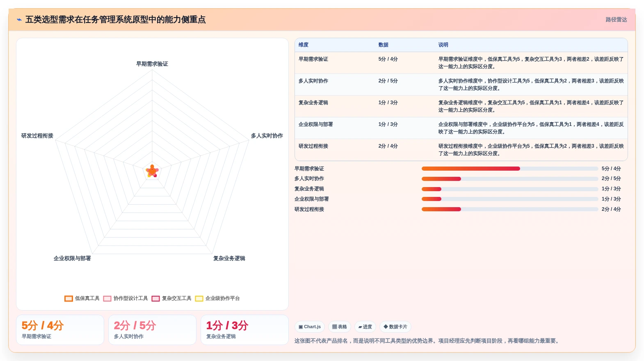Open the 5分 / 4分 早期需求验证 stat card
Viewport: 644px width, 361px height.
pyautogui.click(x=60, y=330)
